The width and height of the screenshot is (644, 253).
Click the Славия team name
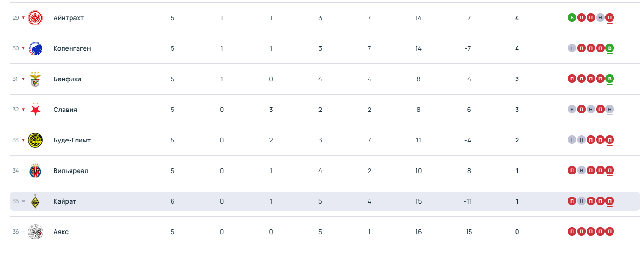pos(65,110)
